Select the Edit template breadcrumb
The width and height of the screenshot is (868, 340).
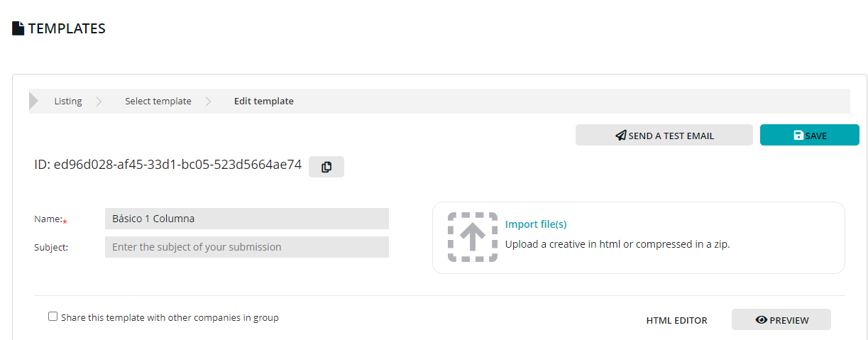(x=264, y=102)
